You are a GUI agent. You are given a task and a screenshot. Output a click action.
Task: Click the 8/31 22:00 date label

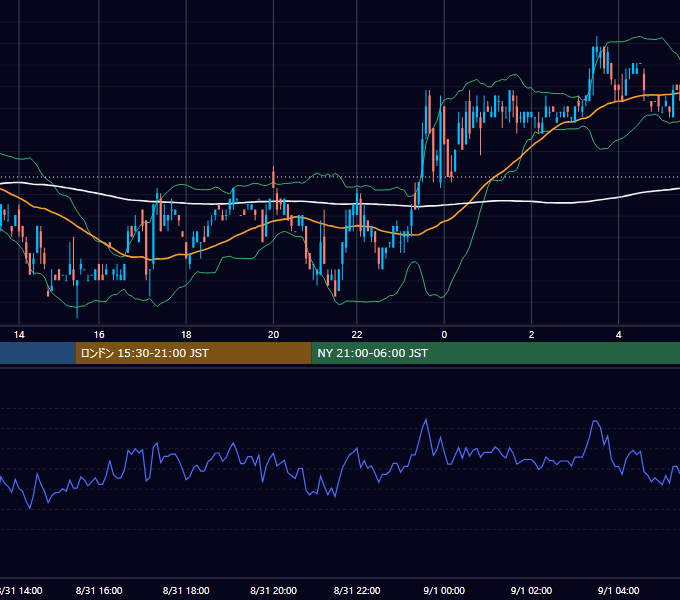[357, 590]
